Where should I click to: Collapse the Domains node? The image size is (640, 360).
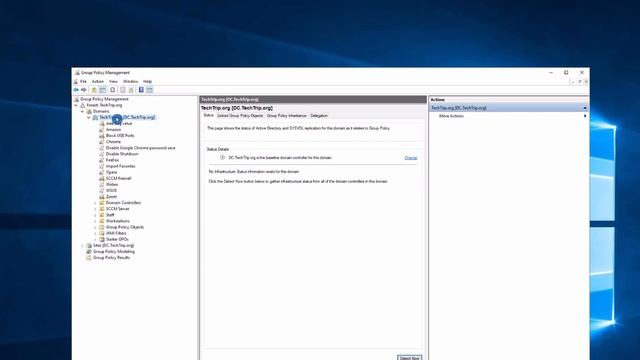click(x=82, y=111)
